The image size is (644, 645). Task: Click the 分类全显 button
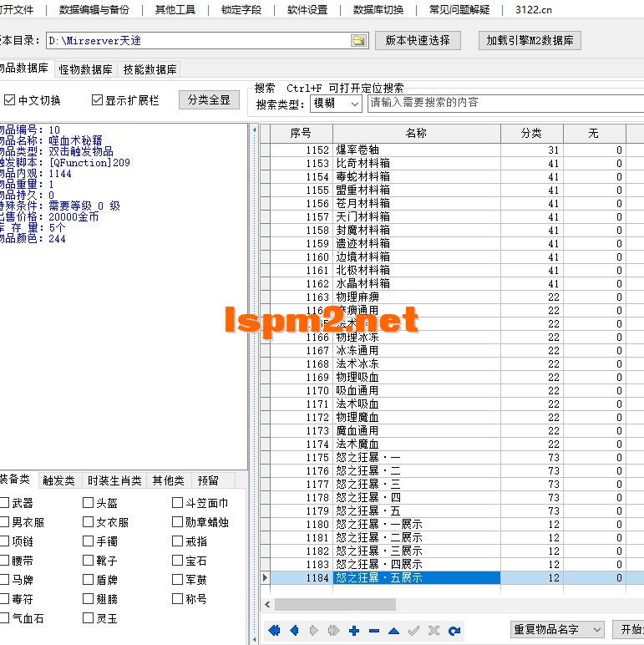(209, 100)
